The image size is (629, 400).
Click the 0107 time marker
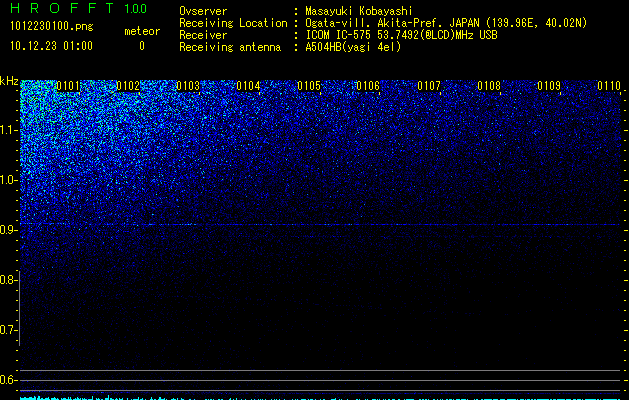click(x=429, y=86)
